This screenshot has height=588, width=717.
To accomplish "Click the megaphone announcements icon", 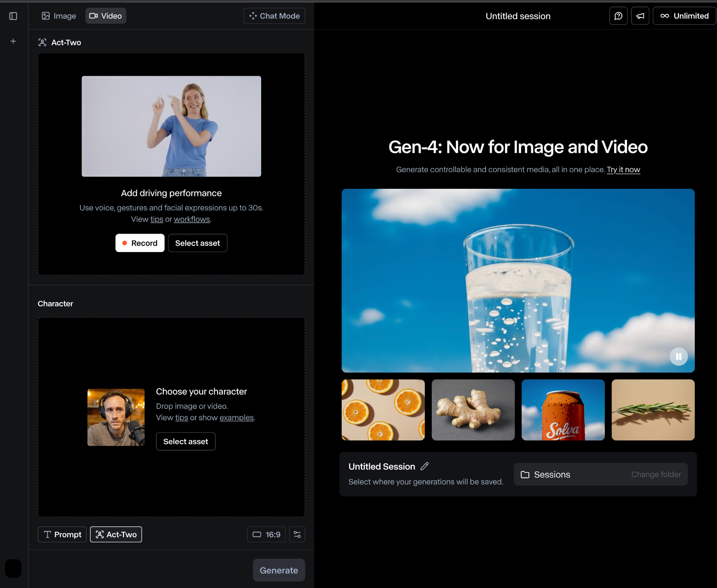I will (x=640, y=16).
